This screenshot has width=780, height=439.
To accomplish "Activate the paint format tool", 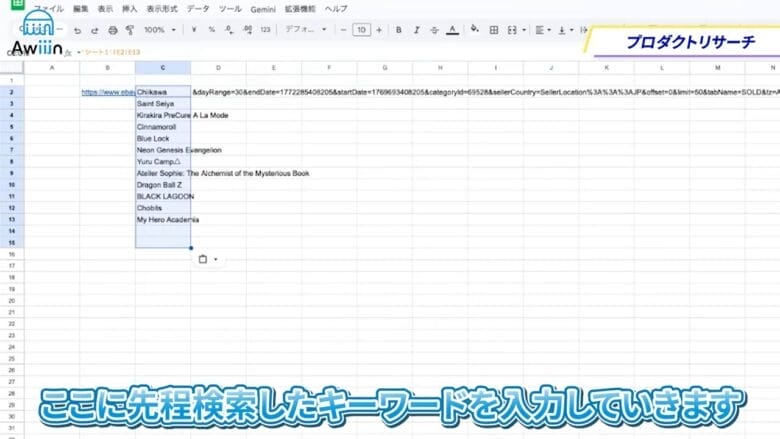I will click(x=130, y=30).
